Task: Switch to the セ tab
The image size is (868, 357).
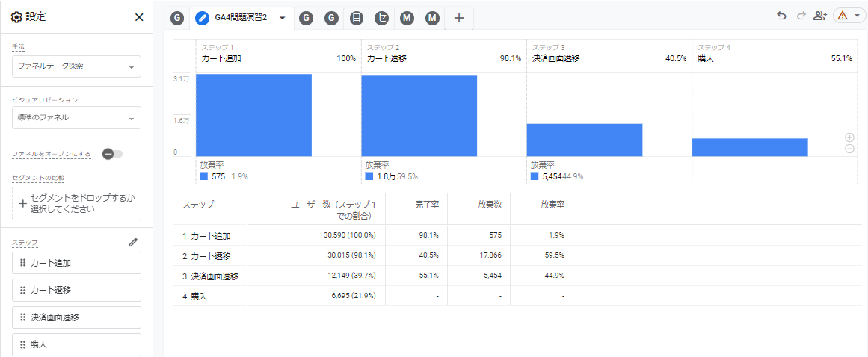Action: [381, 18]
